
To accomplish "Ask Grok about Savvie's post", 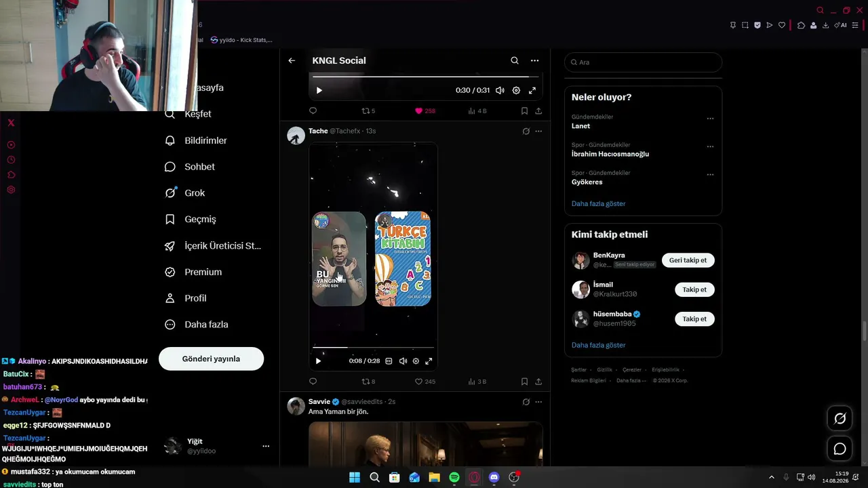I will click(x=526, y=401).
